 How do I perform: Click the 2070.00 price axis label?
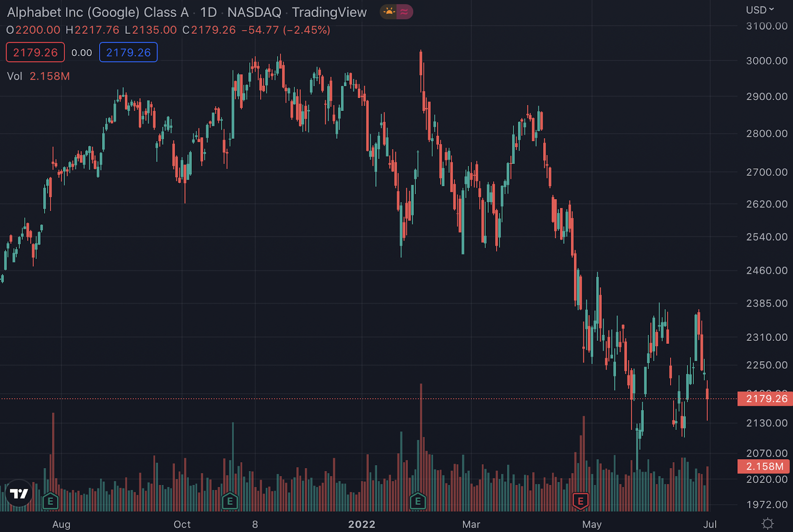click(767, 453)
